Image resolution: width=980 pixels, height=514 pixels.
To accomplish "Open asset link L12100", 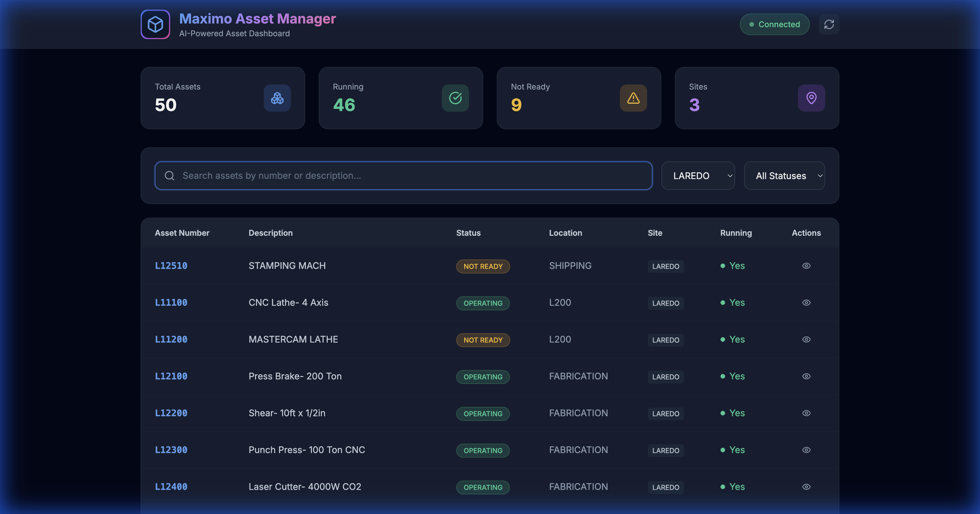I will click(x=171, y=376).
